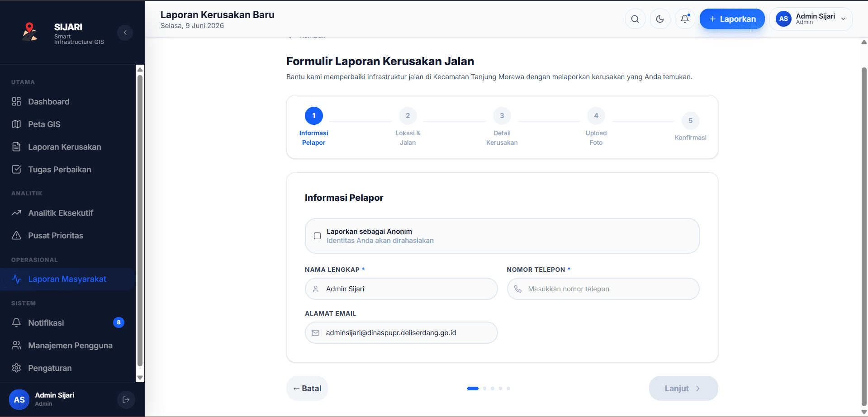Click the Nama Lengkap input field

pyautogui.click(x=401, y=289)
